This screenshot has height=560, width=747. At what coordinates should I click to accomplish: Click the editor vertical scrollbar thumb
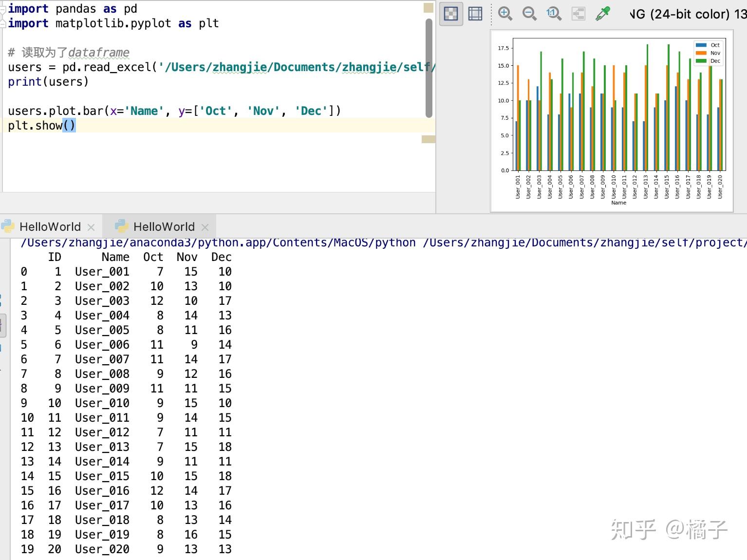(429, 68)
